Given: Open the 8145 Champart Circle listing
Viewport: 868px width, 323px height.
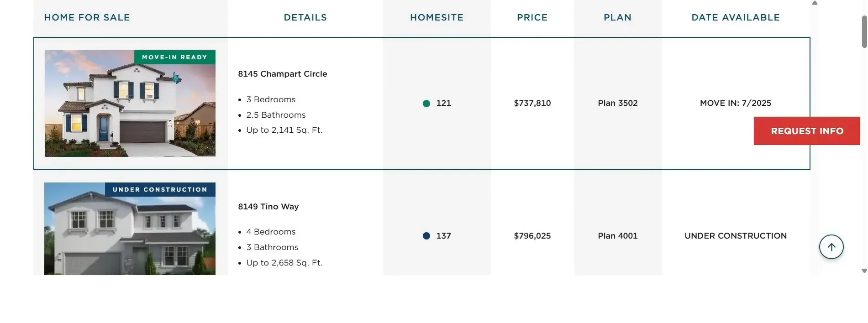Looking at the screenshot, I should pyautogui.click(x=282, y=74).
